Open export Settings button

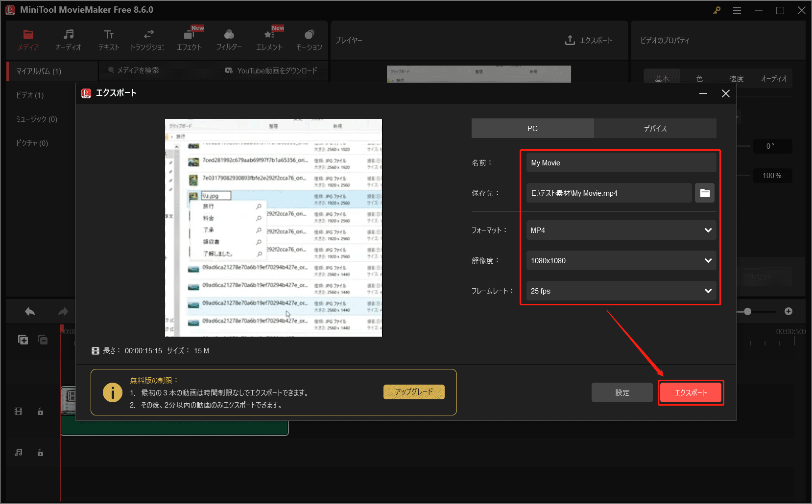click(x=622, y=392)
